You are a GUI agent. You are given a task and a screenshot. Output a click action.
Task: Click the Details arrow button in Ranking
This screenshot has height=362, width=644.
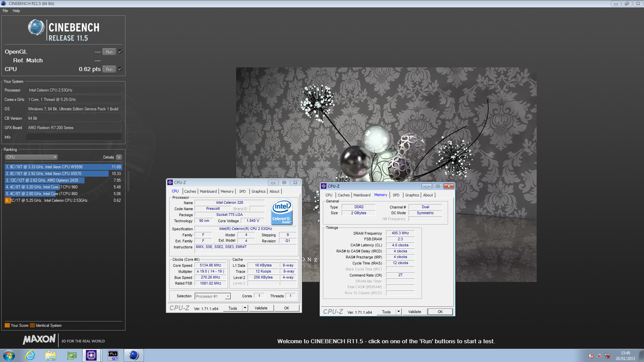point(119,157)
